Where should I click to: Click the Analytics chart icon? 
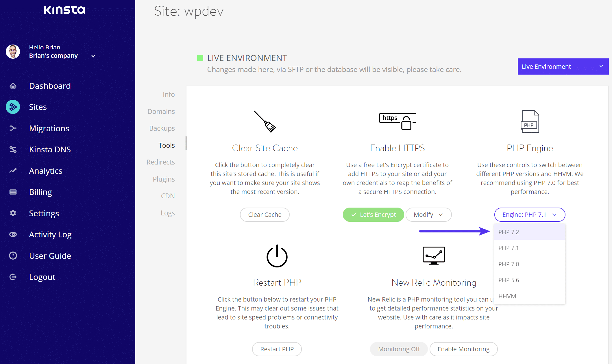point(13,171)
